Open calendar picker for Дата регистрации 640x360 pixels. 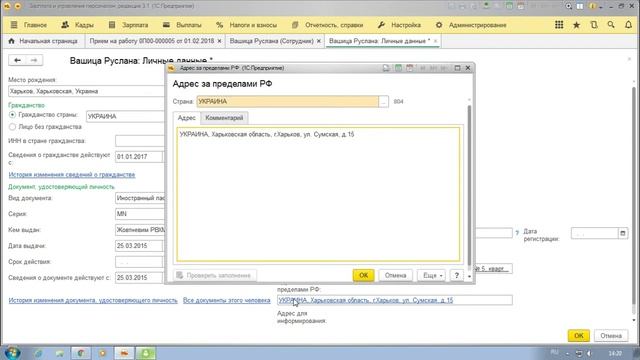pos(623,233)
